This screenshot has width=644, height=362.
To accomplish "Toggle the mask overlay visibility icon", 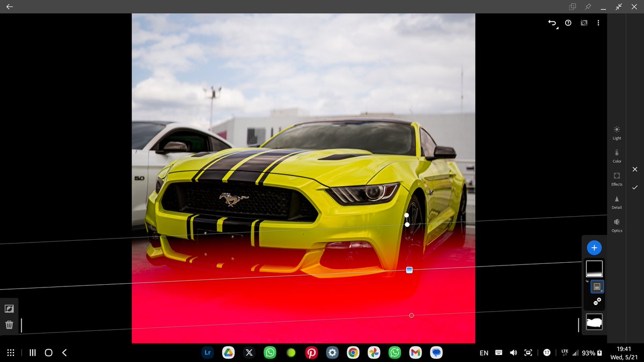I will pos(584,23).
